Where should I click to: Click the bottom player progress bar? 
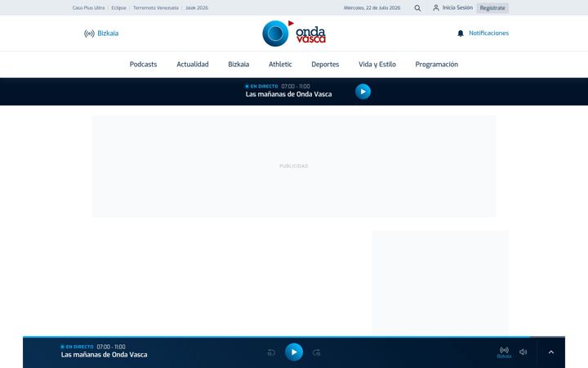coord(294,337)
